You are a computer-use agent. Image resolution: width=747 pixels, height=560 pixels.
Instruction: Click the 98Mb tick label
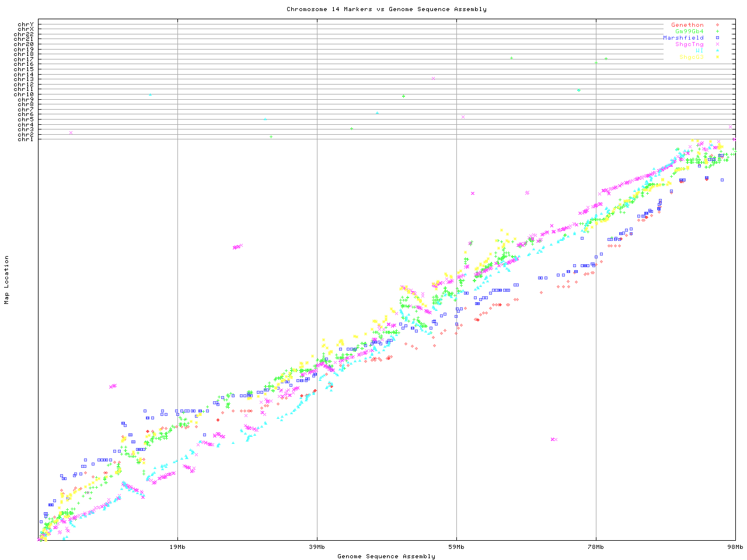[x=735, y=547]
